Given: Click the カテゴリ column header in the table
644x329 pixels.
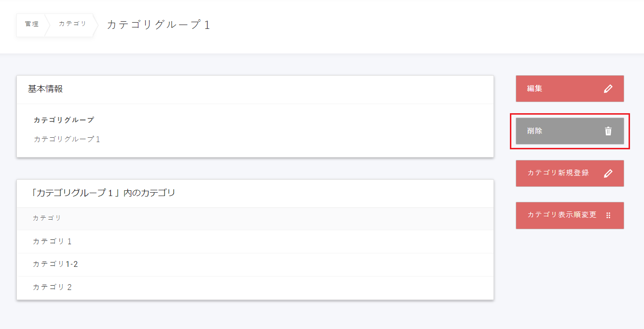Looking at the screenshot, I should click(47, 218).
